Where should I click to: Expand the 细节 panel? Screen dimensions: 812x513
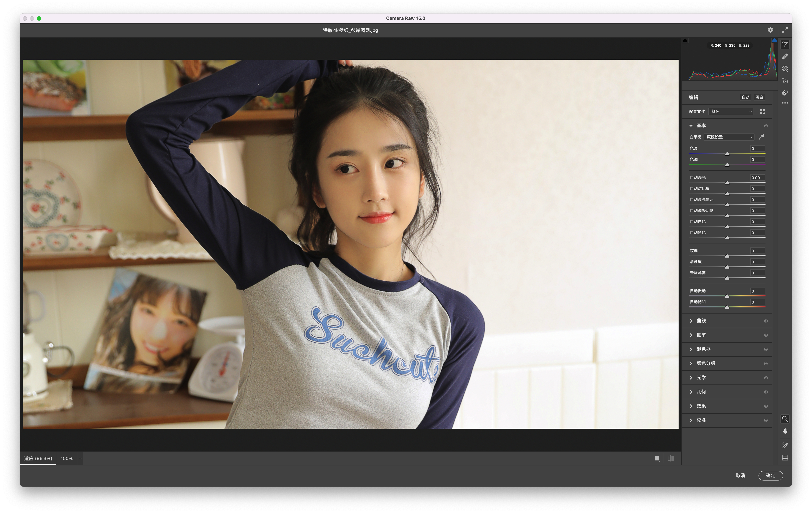tap(701, 335)
